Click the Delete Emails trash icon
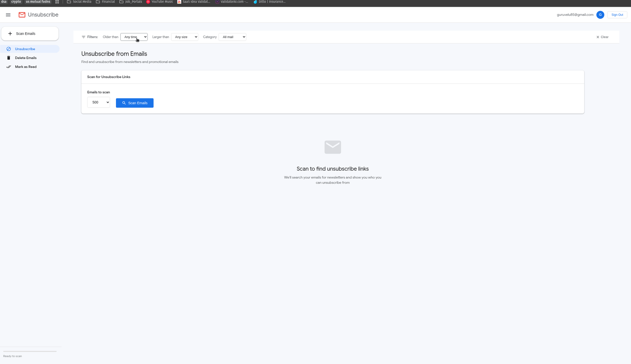The image size is (631, 364). click(x=9, y=58)
